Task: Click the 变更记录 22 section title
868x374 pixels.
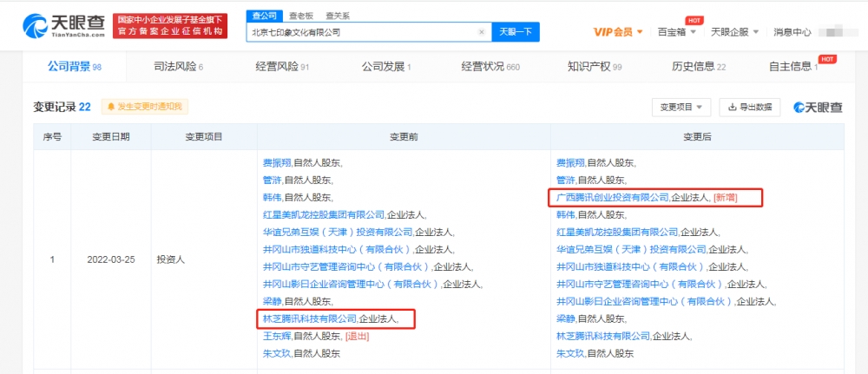Action: click(62, 107)
